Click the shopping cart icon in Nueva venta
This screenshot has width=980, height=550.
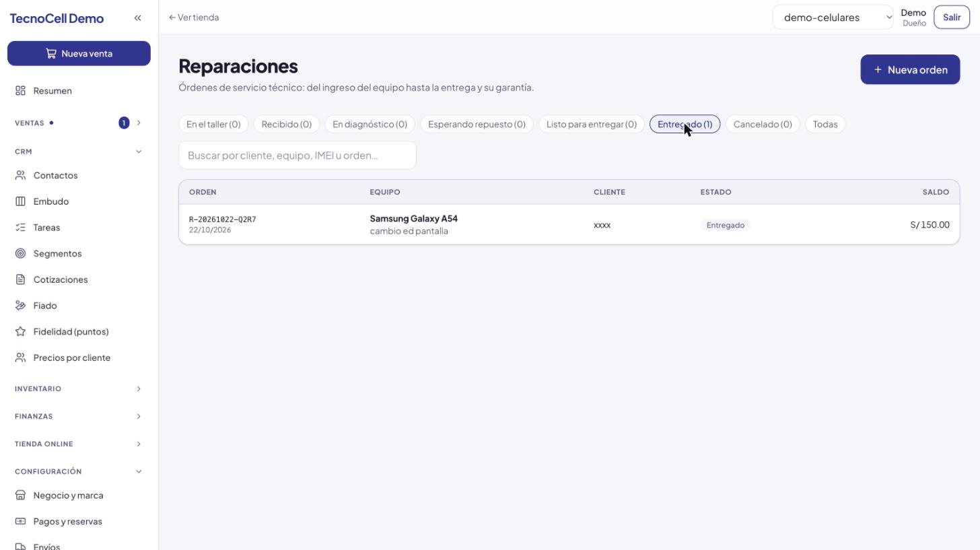pos(51,53)
